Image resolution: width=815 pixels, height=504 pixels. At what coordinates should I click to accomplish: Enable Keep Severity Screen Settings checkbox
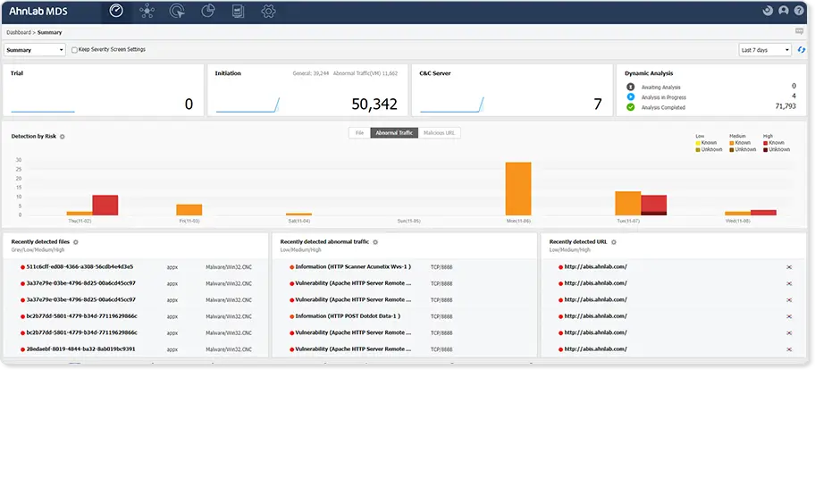click(x=74, y=50)
